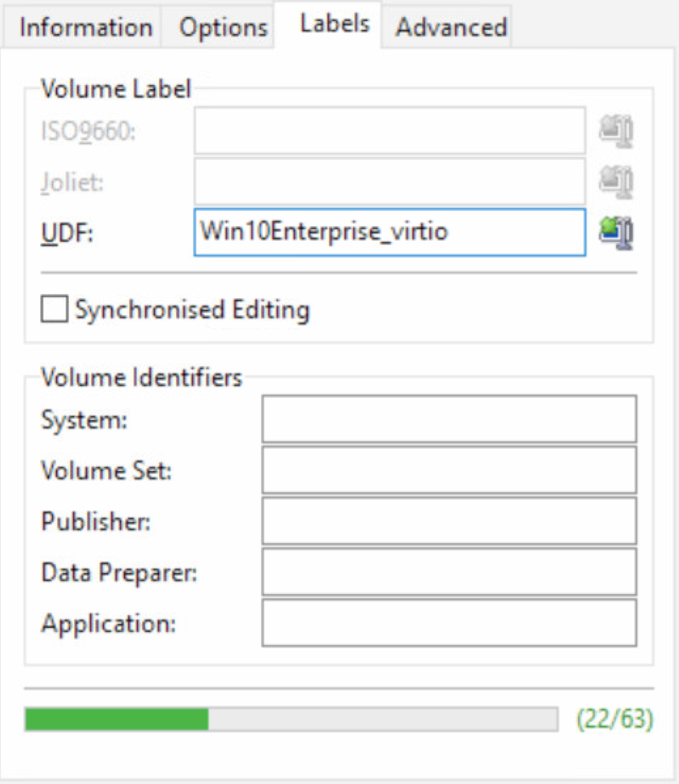The width and height of the screenshot is (679, 784).
Task: Click the ISO9660 volume label field
Action: [390, 131]
